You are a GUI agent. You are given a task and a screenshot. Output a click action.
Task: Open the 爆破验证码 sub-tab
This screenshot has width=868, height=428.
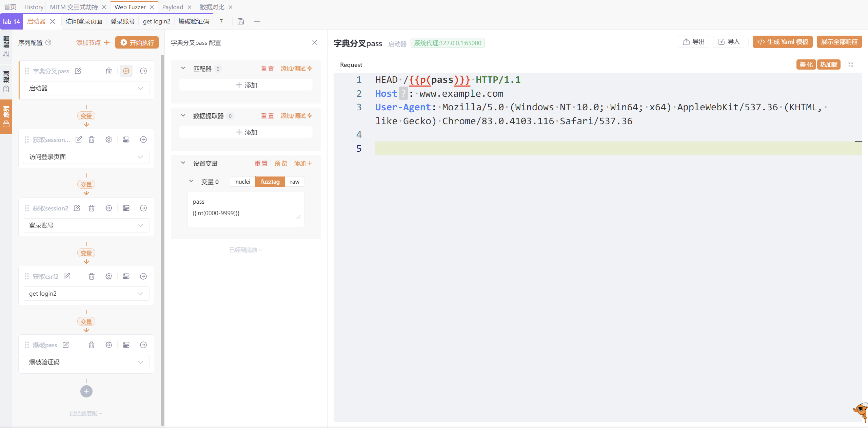pos(194,21)
